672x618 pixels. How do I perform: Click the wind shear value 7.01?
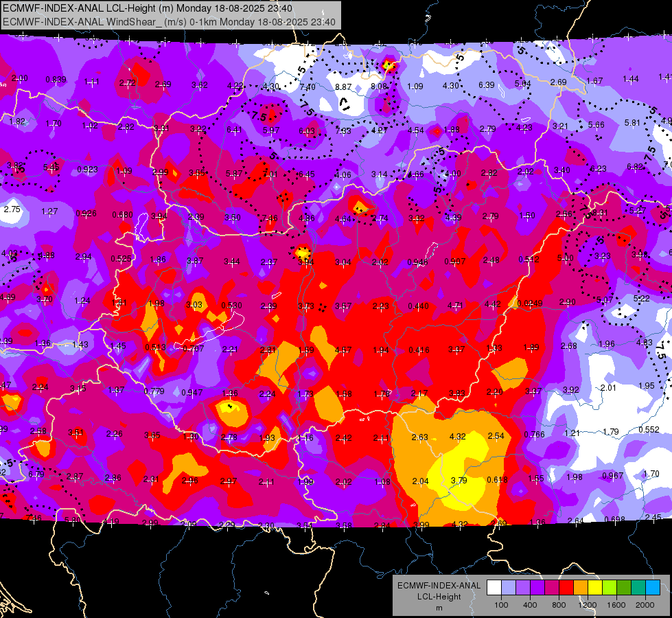(x=270, y=174)
